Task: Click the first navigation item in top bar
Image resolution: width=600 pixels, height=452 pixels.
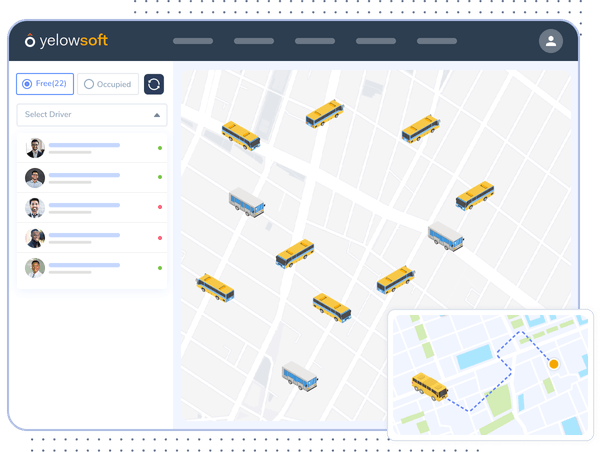Action: coord(193,41)
